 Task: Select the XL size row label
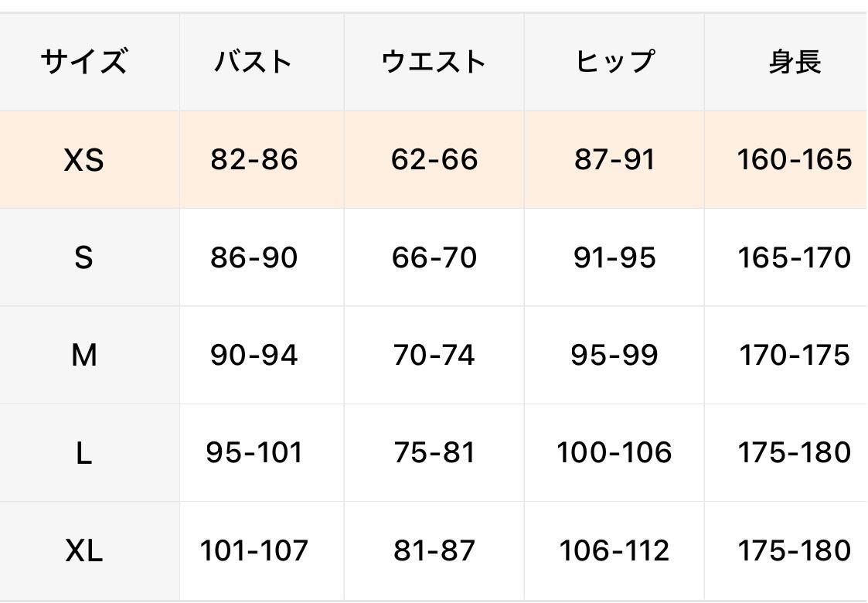[83, 551]
